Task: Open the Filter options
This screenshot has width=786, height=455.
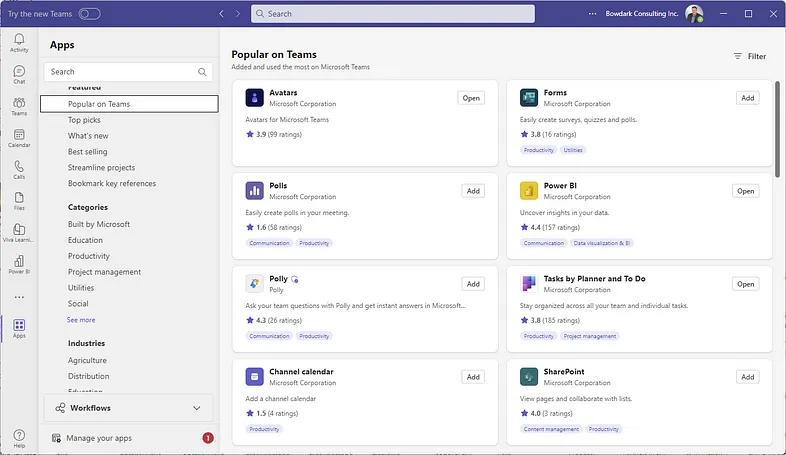Action: [750, 56]
